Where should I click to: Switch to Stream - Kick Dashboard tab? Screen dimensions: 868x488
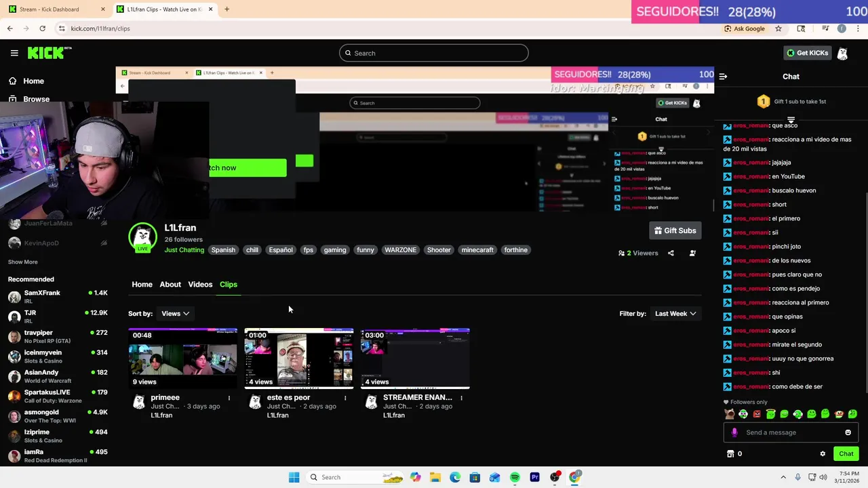(58, 9)
